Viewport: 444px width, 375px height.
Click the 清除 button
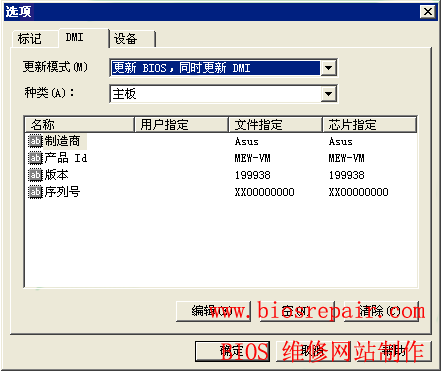tap(381, 311)
